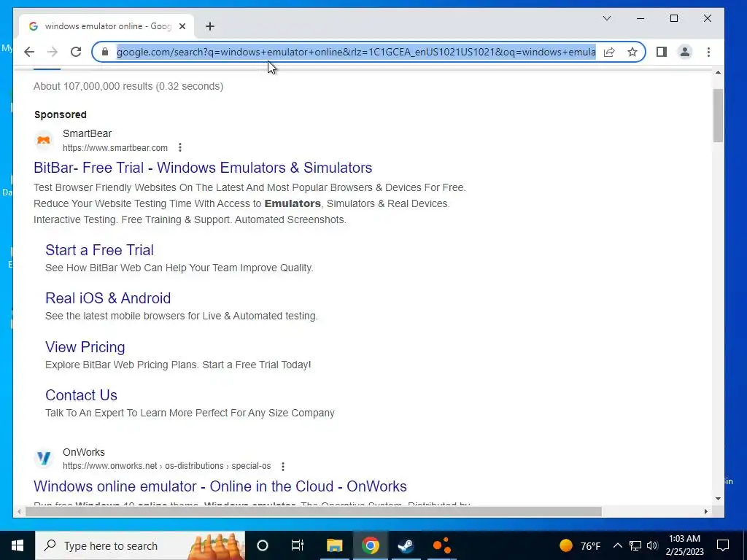This screenshot has height=560, width=747.
Task: Open Windows online emulator OnWorks result
Action: [220, 486]
